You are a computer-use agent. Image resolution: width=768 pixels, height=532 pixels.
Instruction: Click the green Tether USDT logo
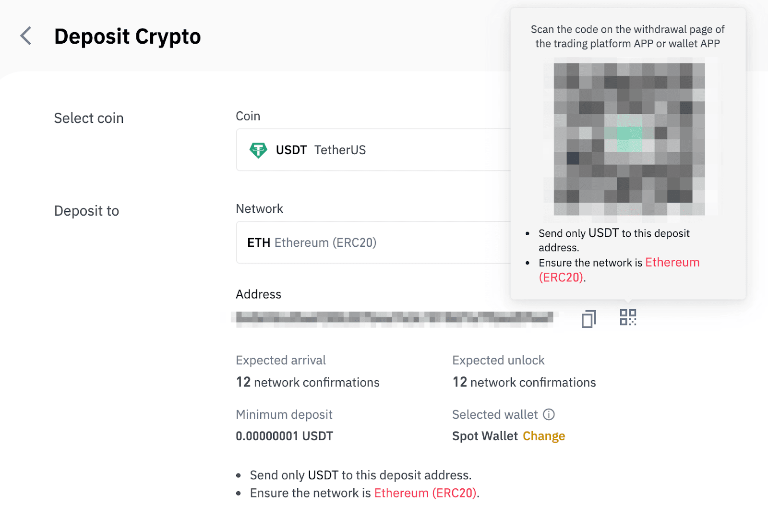click(x=258, y=150)
